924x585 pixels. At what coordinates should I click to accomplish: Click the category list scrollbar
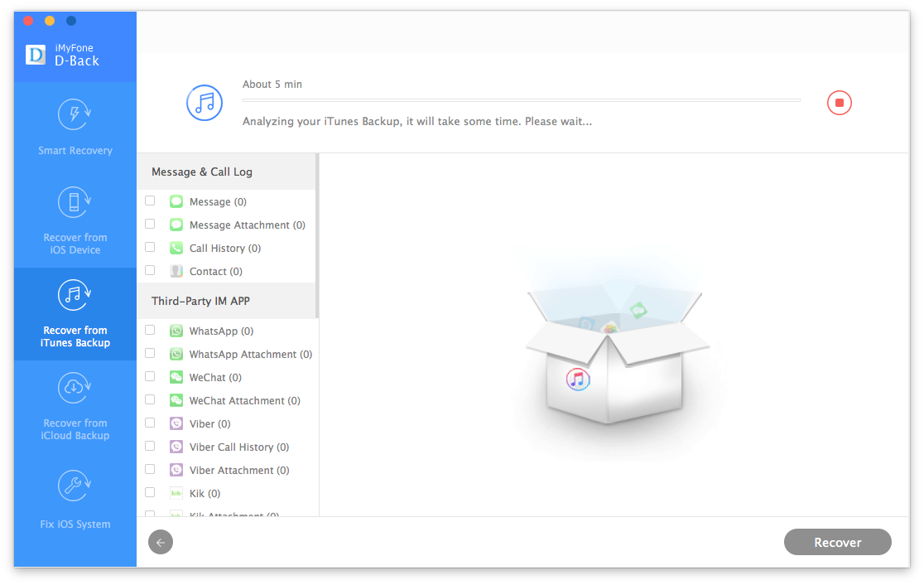click(x=317, y=236)
